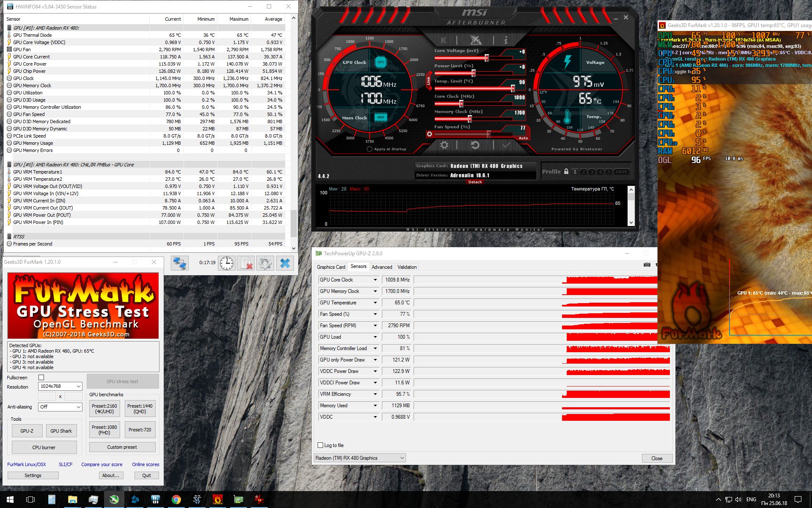The height and width of the screenshot is (508, 812).
Task: Open the 'Compare your score' link
Action: [x=102, y=464]
